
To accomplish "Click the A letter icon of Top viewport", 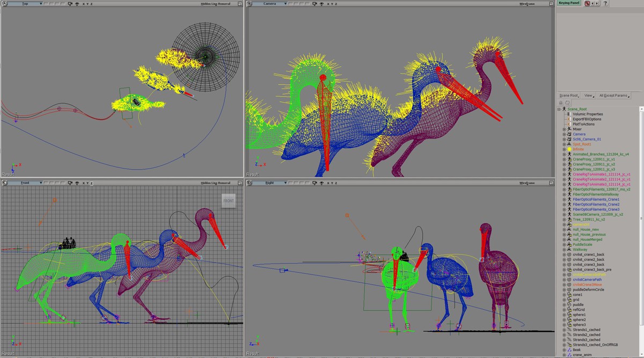I will coord(4,3).
